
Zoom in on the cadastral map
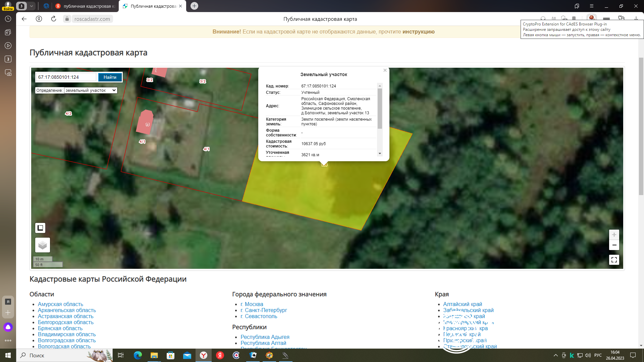click(x=614, y=235)
